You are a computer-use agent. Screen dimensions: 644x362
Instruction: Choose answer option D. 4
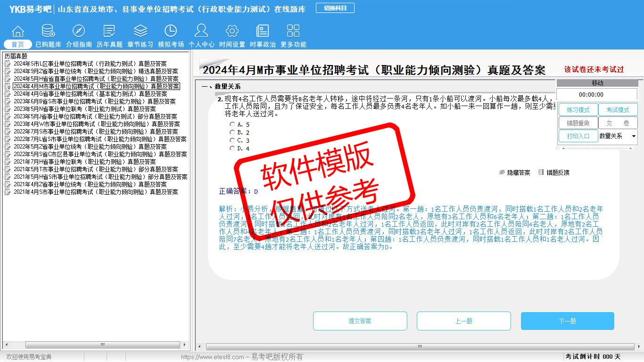click(x=232, y=148)
